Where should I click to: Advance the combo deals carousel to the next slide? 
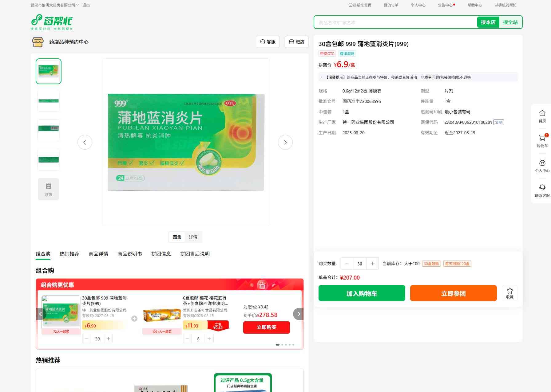pyautogui.click(x=298, y=314)
